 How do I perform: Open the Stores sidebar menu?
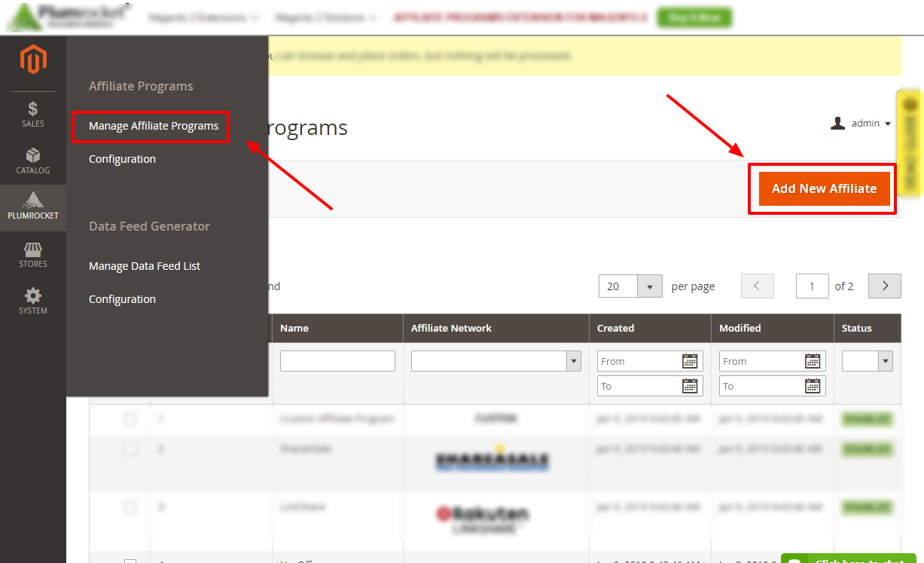point(33,255)
